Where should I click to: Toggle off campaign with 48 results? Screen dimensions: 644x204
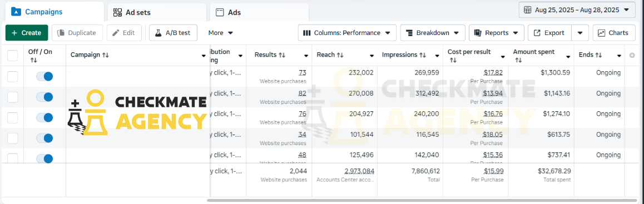pyautogui.click(x=44, y=158)
